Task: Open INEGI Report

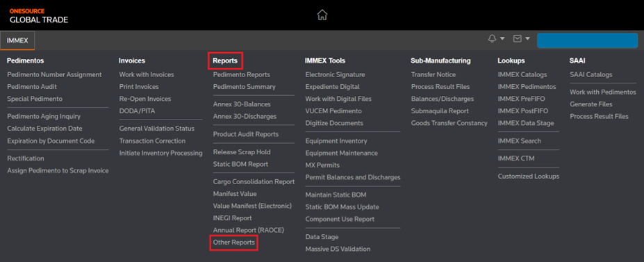Action: [x=233, y=218]
